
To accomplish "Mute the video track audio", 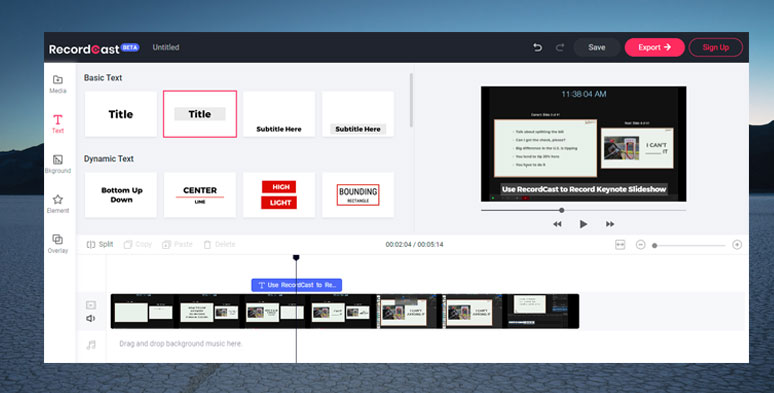I will pos(91,318).
